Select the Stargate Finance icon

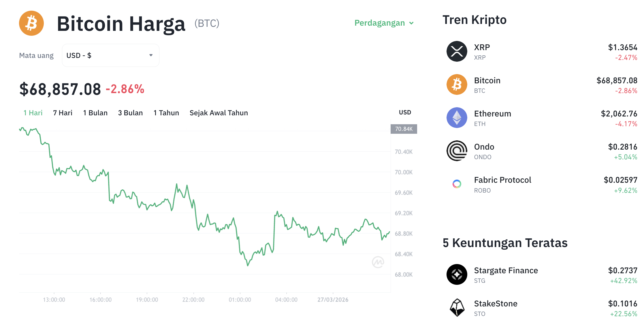coord(456,274)
